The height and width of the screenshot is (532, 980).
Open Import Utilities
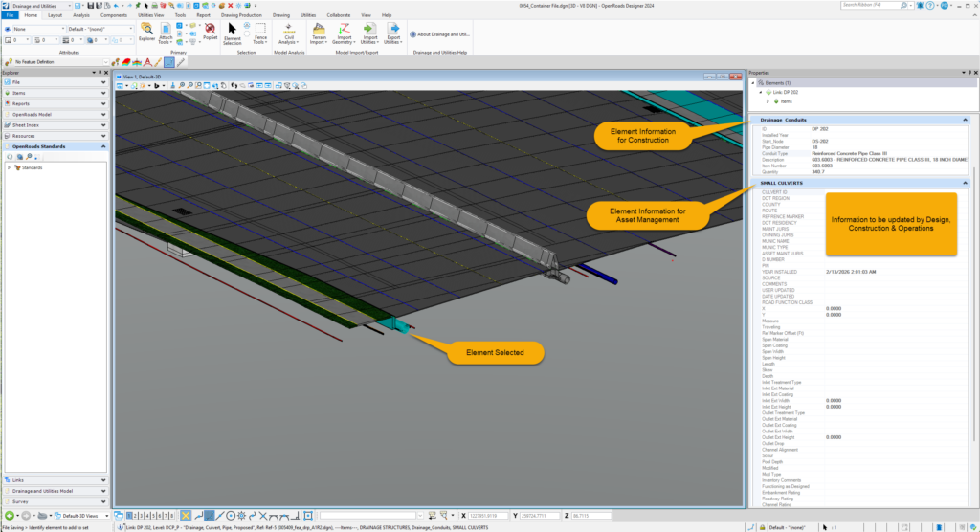point(369,33)
